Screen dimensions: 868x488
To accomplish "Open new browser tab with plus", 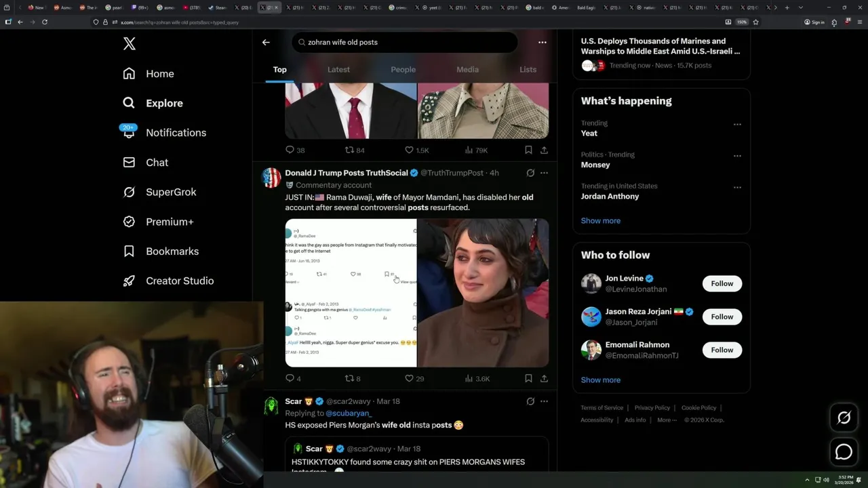I will [787, 7].
